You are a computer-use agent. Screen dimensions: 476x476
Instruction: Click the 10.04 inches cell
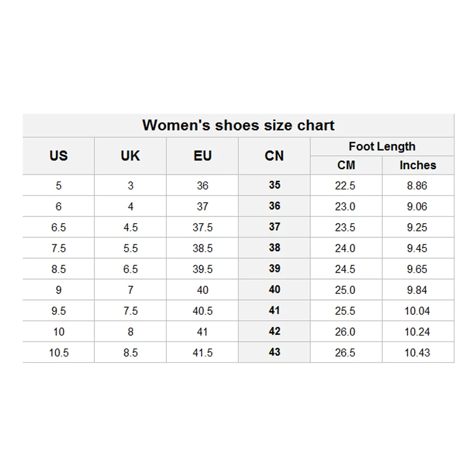click(418, 311)
